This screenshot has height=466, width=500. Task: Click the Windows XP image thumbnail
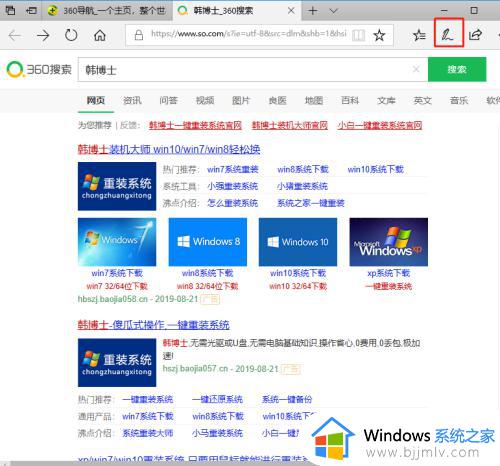pyautogui.click(x=389, y=242)
